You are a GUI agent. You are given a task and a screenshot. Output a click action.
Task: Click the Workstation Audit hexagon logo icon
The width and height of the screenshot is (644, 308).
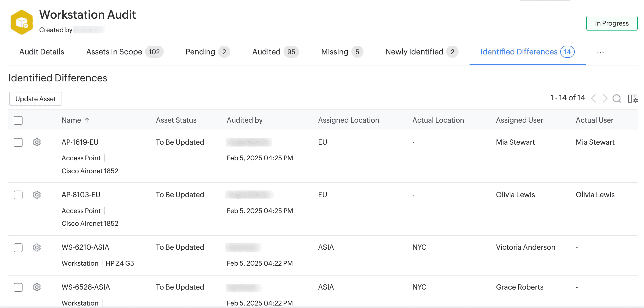pos(22,22)
